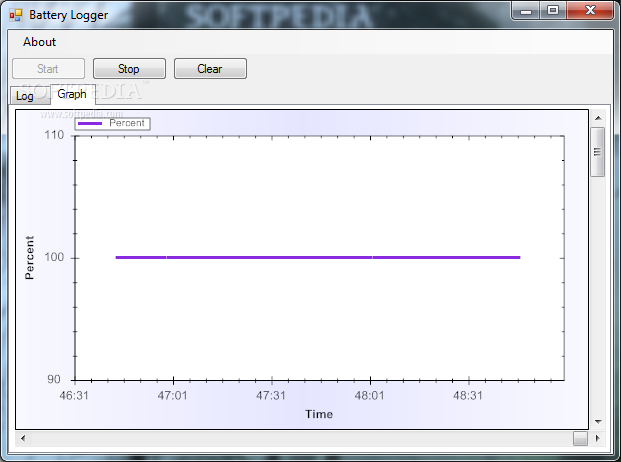
Task: Click the vertical scrollbar down arrow
Action: pyautogui.click(x=598, y=422)
